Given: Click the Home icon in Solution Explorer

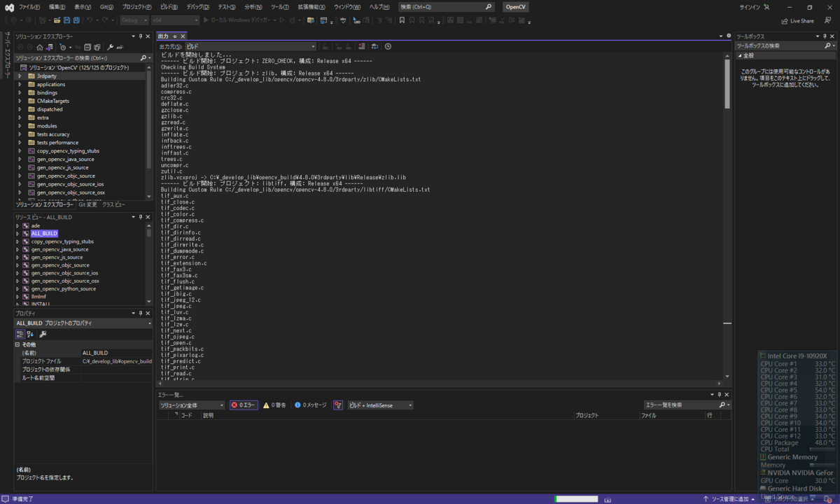Looking at the screenshot, I should [40, 47].
